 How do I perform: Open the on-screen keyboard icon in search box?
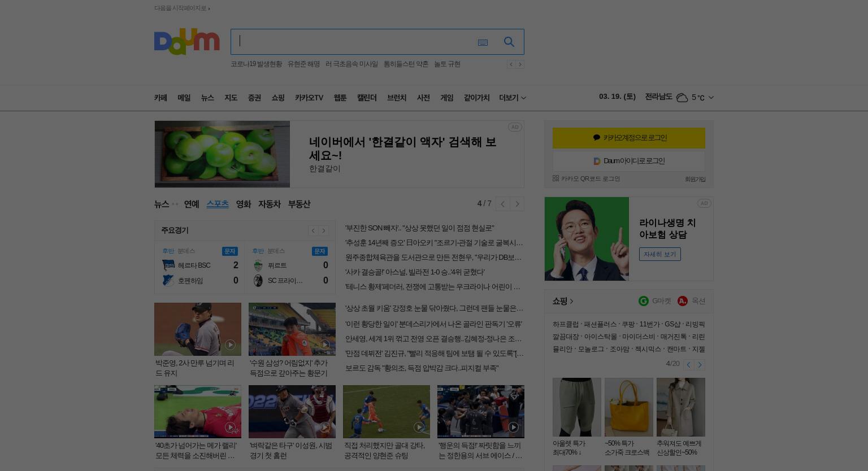pyautogui.click(x=483, y=42)
